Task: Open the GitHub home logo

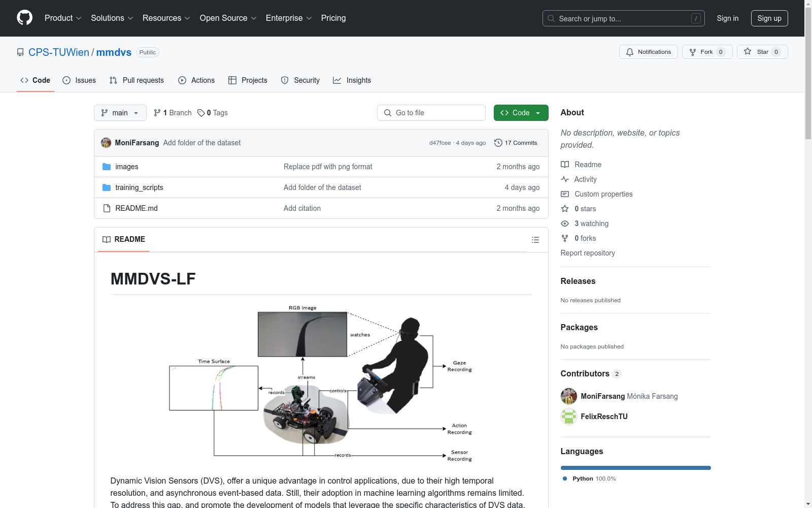Action: tap(24, 18)
